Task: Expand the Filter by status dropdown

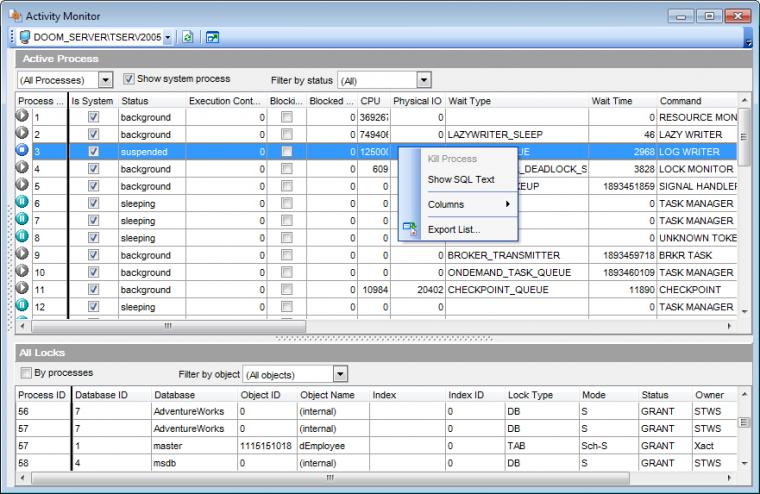Action: [x=423, y=79]
